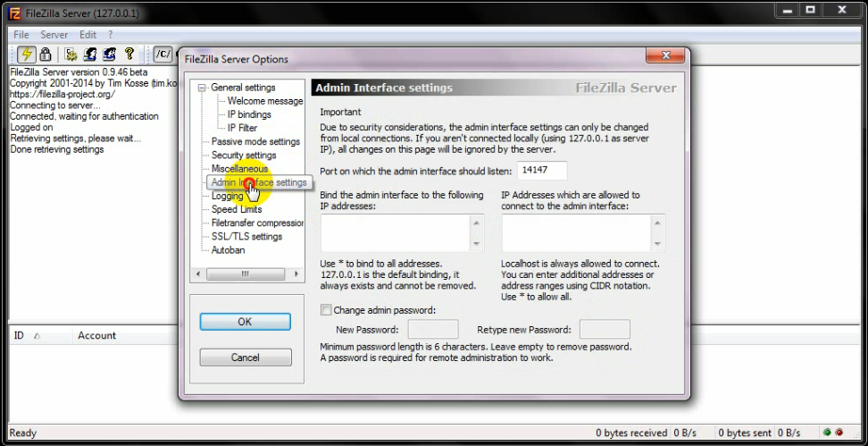Select Miscellaneous tree item
868x446 pixels.
tap(239, 168)
